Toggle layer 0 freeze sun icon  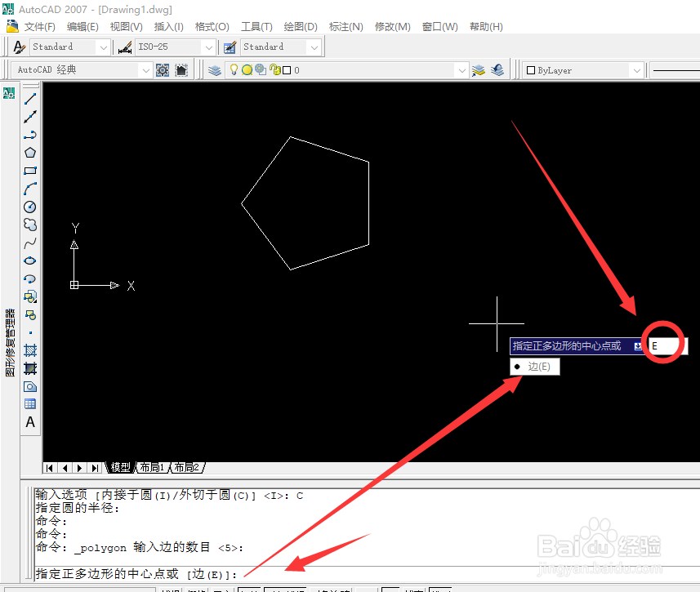pyautogui.click(x=247, y=69)
